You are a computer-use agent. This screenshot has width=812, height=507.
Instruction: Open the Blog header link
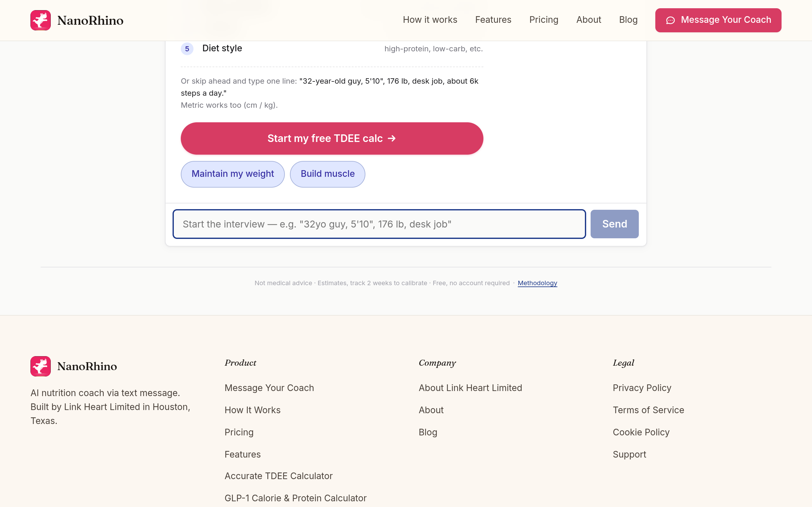pyautogui.click(x=628, y=20)
